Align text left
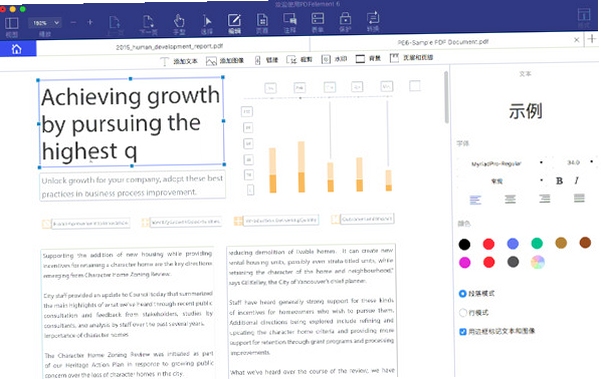Image resolution: width=601 pixels, height=379 pixels. click(475, 200)
